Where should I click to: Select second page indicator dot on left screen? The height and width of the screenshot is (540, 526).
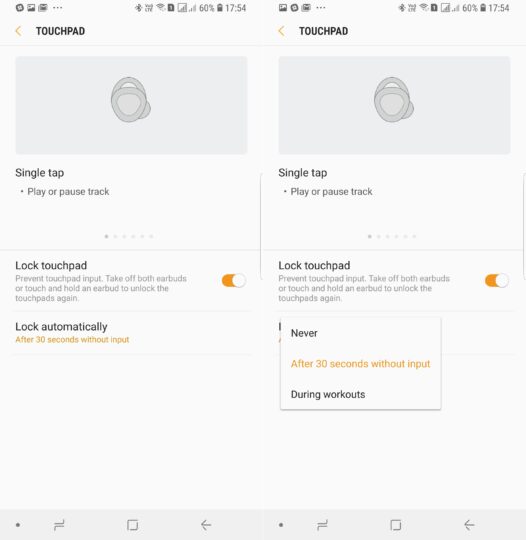pos(115,236)
